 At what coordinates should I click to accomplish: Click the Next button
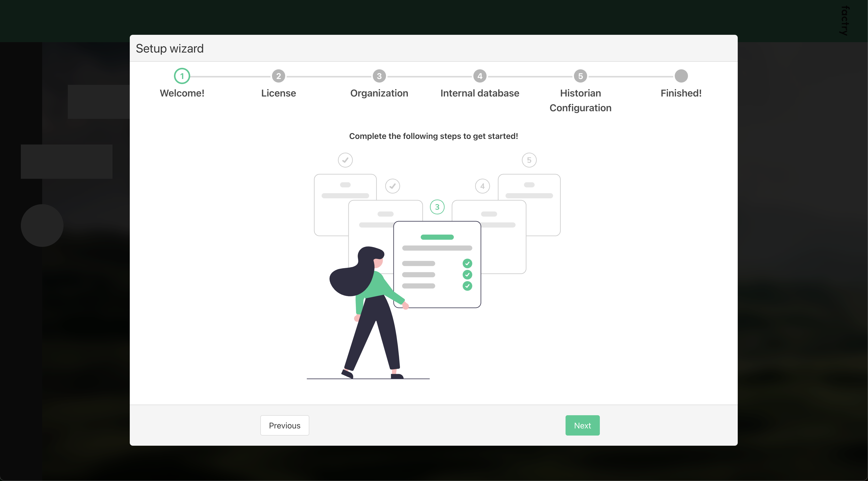pos(583,425)
